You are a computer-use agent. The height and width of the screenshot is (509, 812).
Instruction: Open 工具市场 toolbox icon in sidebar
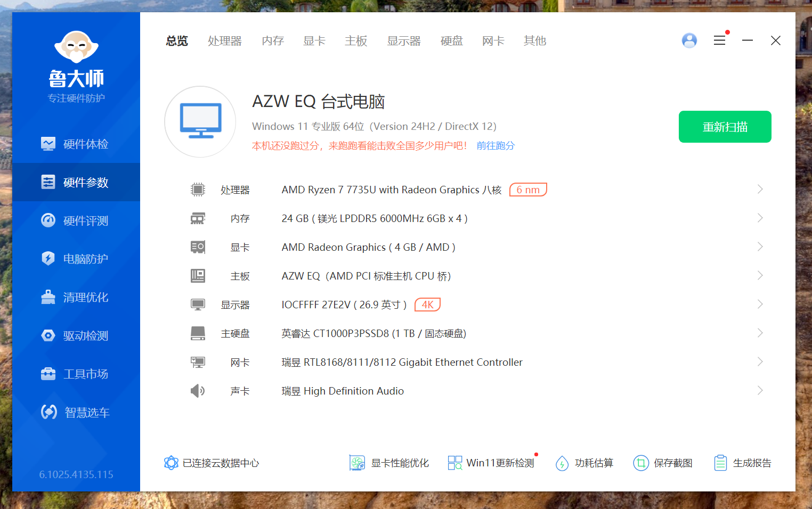pyautogui.click(x=48, y=374)
